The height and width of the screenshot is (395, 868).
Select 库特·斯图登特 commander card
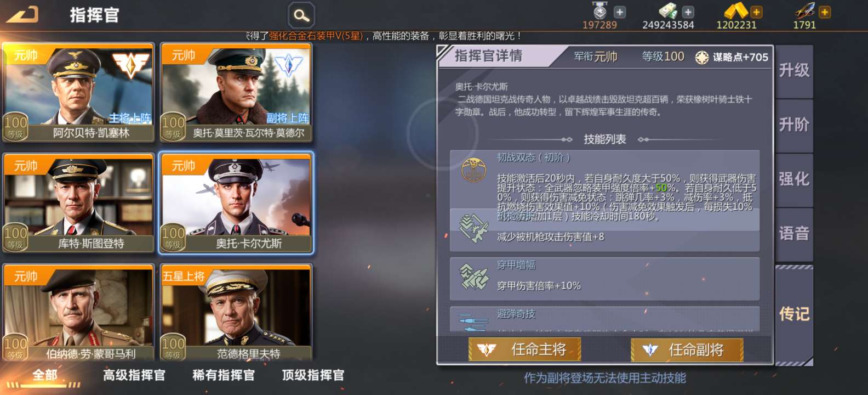point(78,203)
